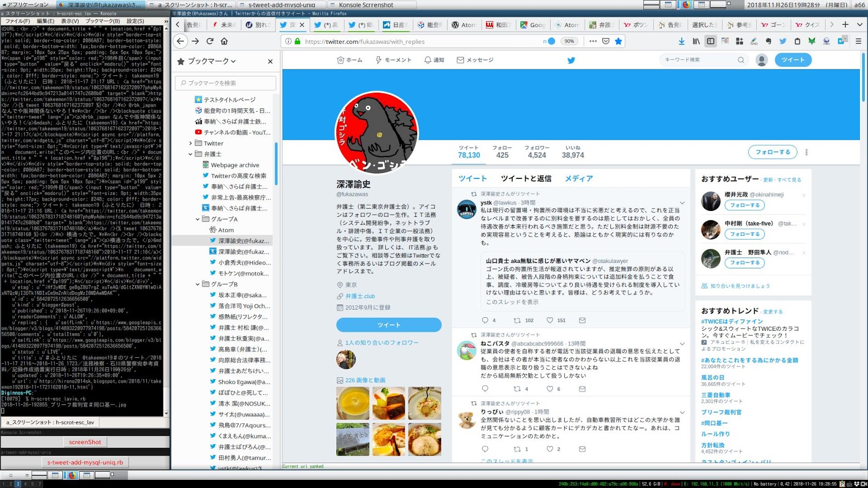Viewport: 868px width, 488px height.
Task: Collapse the 弁護士 bookmark folder
Action: [x=190, y=154]
